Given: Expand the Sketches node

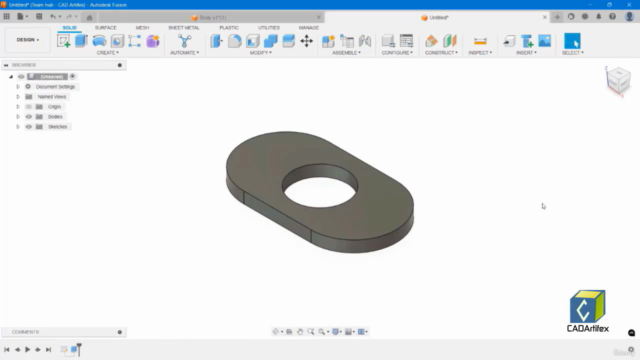Looking at the screenshot, I should [18, 127].
